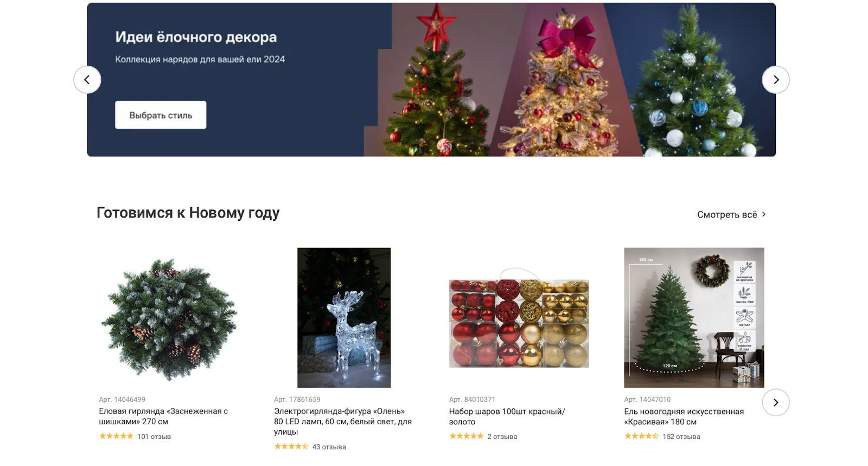Open the red and gold balls image
868x466 pixels.
[519, 318]
